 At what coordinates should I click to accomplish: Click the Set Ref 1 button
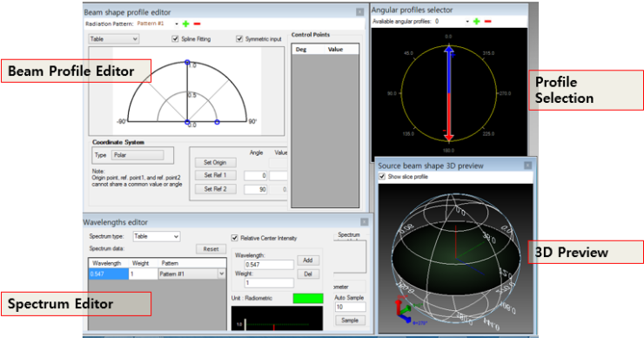(x=215, y=175)
